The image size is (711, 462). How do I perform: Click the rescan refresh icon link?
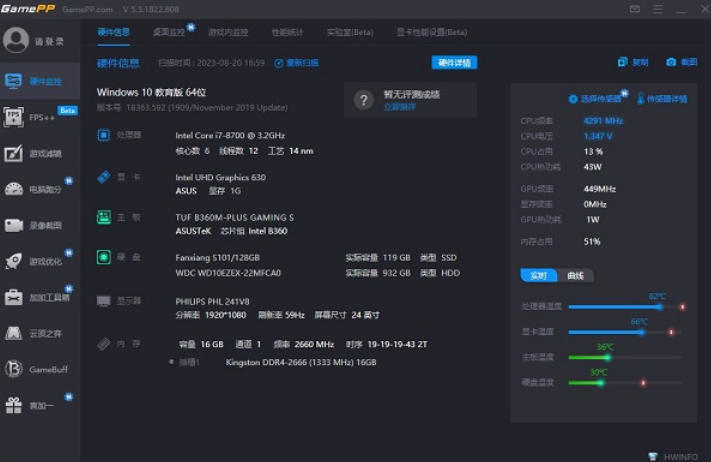(296, 63)
